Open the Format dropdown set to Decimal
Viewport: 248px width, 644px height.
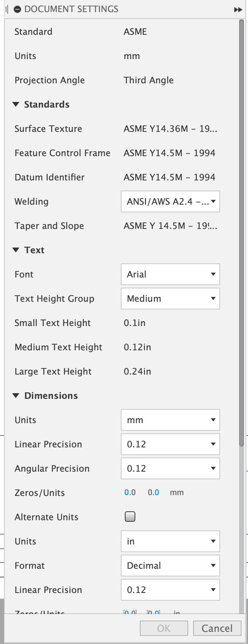[170, 566]
